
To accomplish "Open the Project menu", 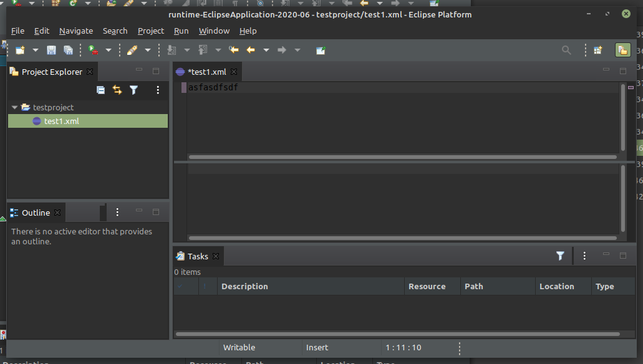I will [x=150, y=31].
